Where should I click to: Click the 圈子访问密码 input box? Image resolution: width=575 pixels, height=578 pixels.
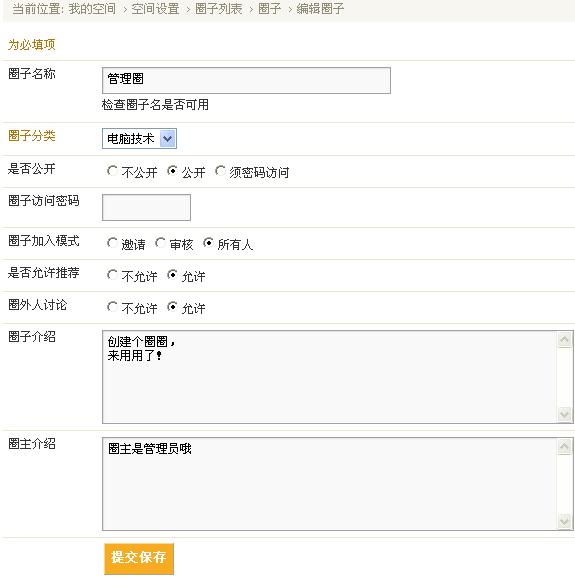(x=146, y=207)
